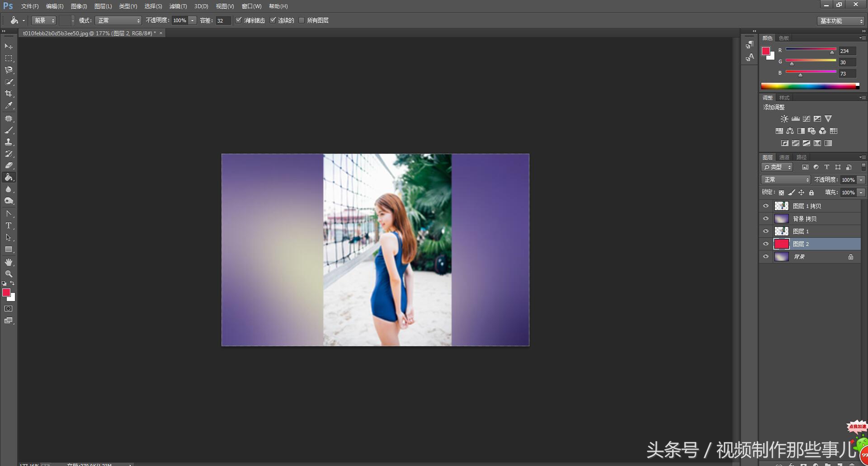Switch to the 通道 channels tab

(x=784, y=157)
